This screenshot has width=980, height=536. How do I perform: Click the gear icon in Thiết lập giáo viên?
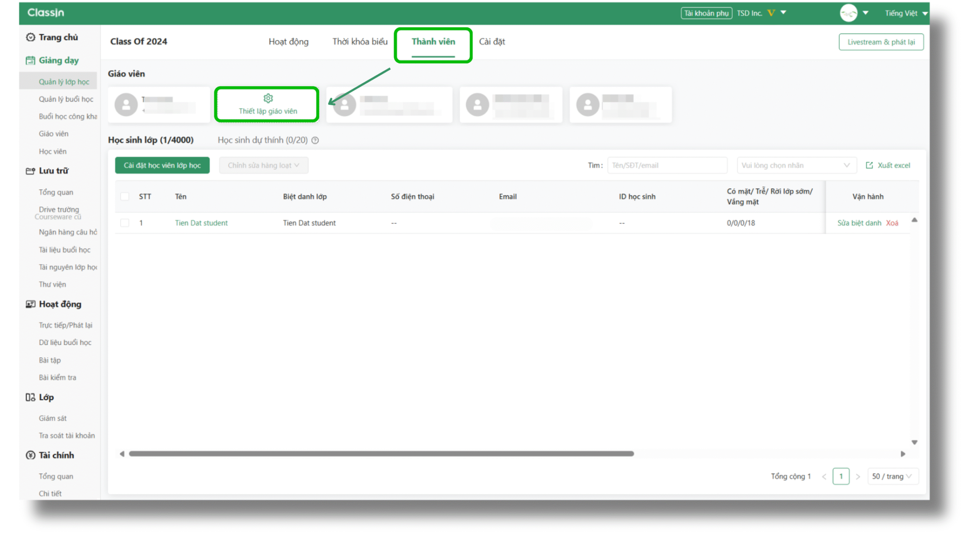click(268, 98)
